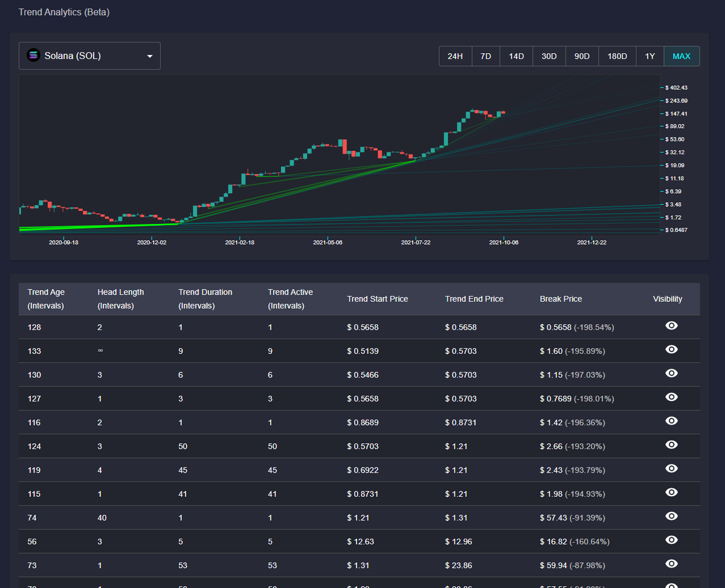Image resolution: width=725 pixels, height=588 pixels.
Task: Click the Solana coin logo icon
Action: (x=33, y=56)
